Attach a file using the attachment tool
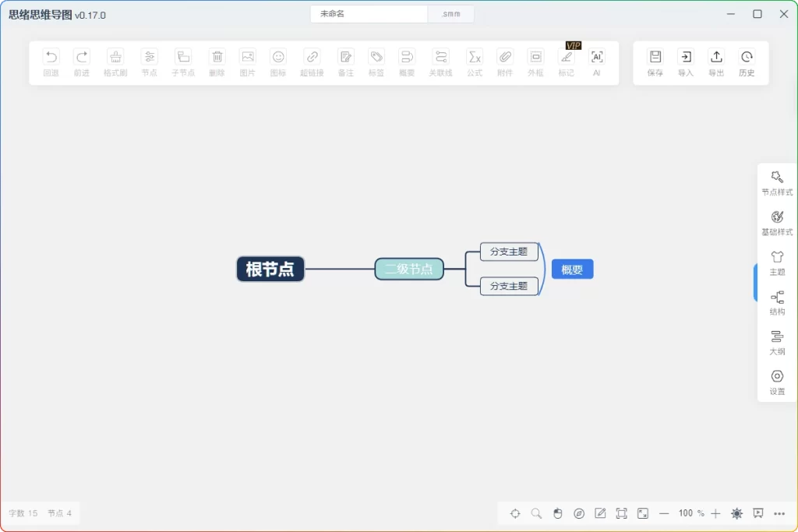 click(505, 62)
